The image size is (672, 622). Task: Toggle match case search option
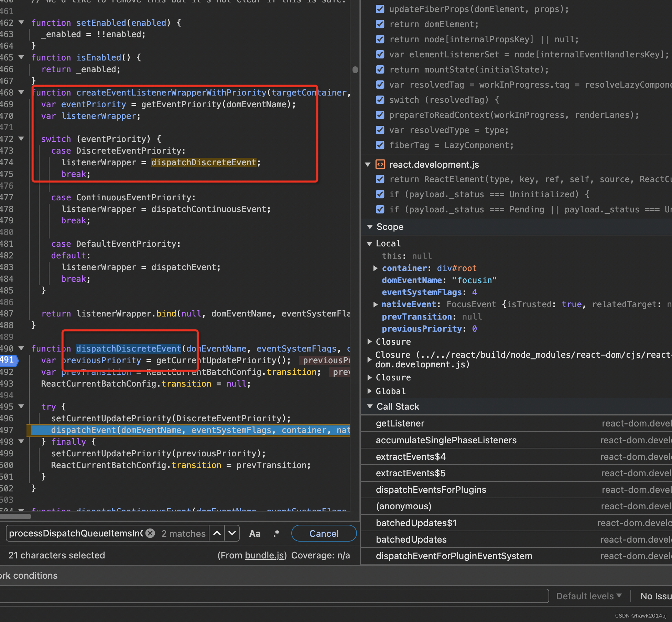[254, 533]
